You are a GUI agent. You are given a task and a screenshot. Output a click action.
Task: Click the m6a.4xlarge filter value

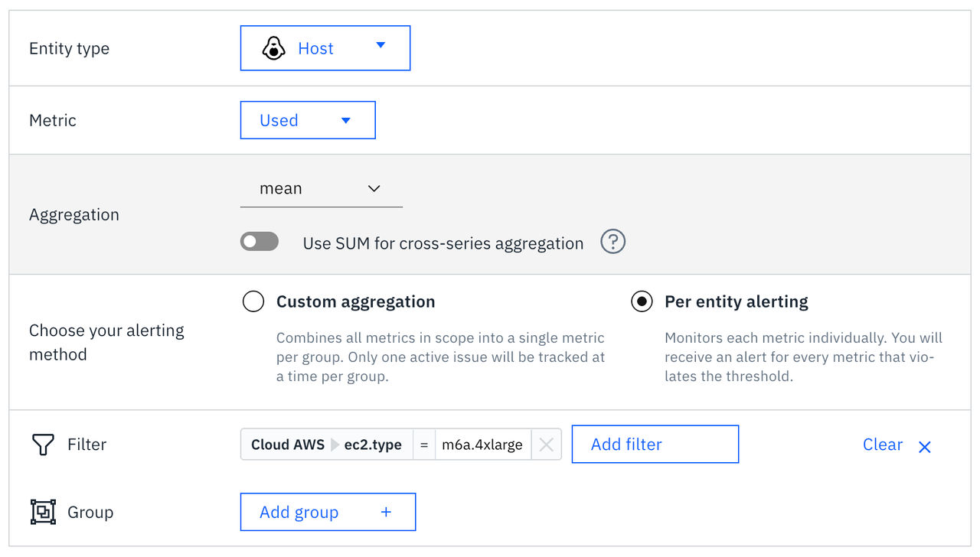tap(482, 445)
